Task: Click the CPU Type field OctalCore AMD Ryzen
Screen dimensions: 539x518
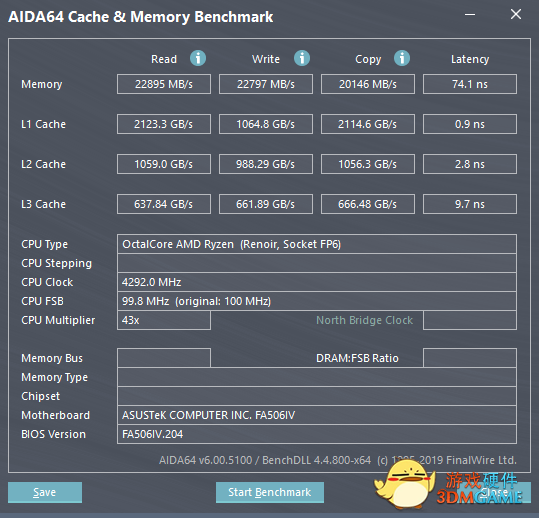Action: coord(317,244)
